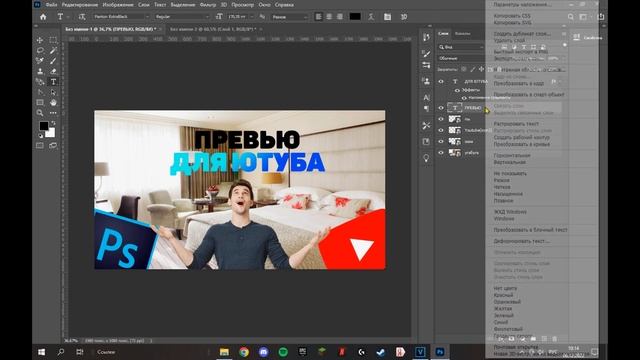
Task: Select the Clone Stamp tool
Action: point(40,71)
